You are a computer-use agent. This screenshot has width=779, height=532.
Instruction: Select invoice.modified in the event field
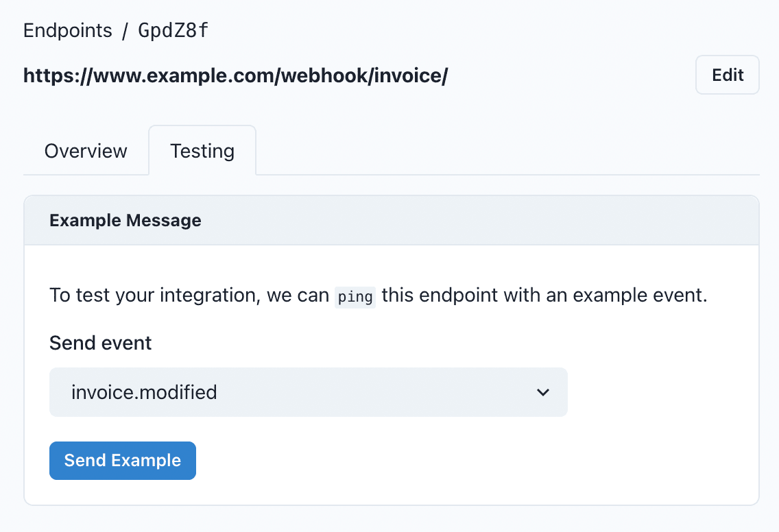click(145, 392)
